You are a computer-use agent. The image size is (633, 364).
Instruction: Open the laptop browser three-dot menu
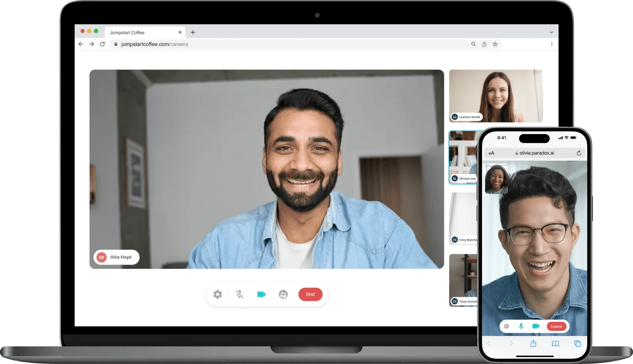552,44
